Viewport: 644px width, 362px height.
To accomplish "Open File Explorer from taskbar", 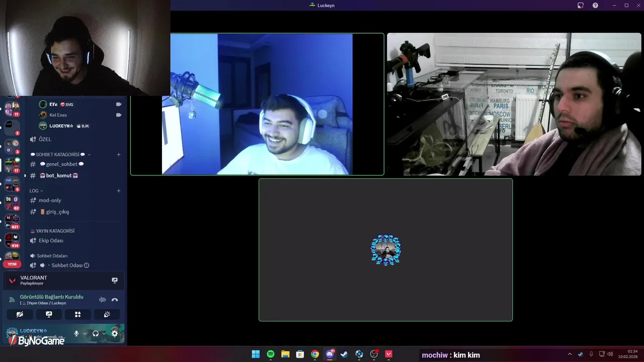I will (285, 354).
